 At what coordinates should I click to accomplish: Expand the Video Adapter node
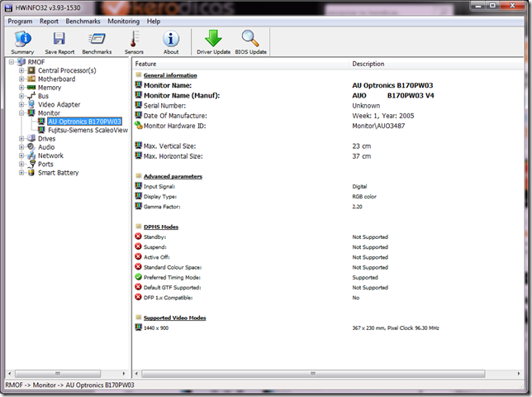click(21, 104)
